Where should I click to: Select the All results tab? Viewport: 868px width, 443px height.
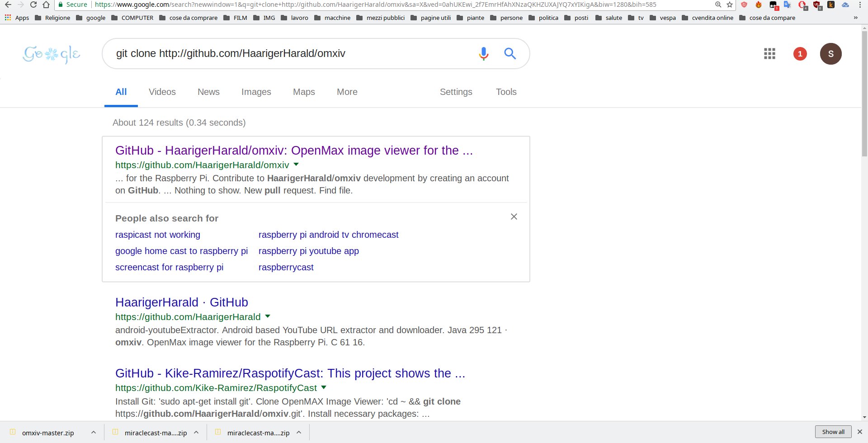[x=121, y=92]
